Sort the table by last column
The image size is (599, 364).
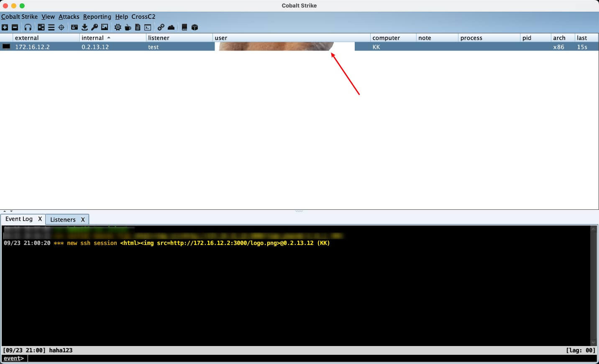pos(582,38)
